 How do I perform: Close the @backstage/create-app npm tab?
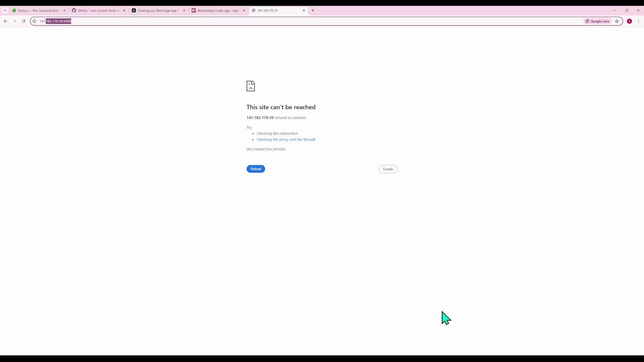tap(244, 10)
